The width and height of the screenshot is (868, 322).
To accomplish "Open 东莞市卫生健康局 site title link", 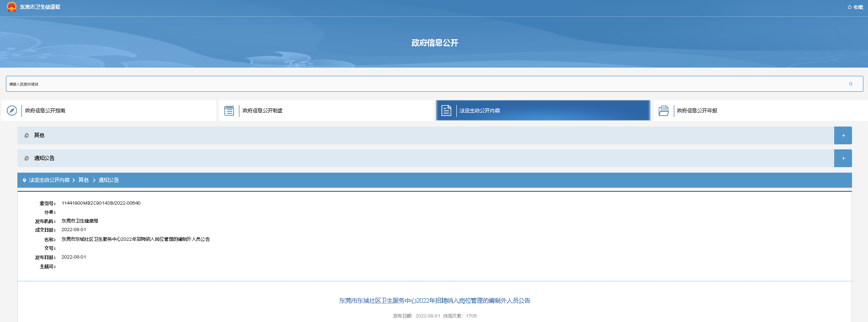I will point(40,7).
